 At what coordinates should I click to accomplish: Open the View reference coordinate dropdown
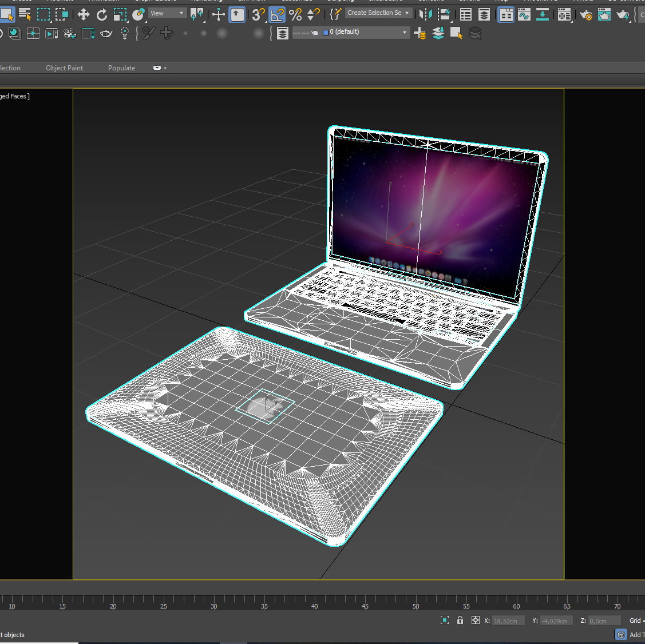pyautogui.click(x=168, y=13)
